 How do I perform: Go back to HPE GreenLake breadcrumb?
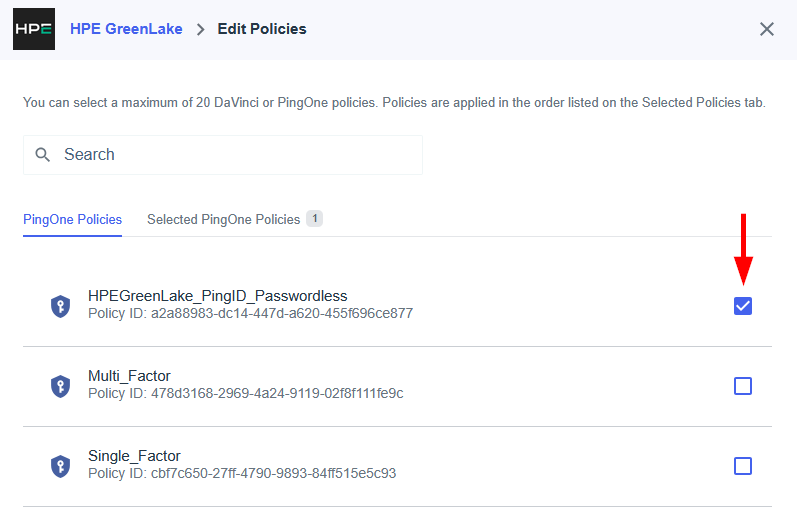coord(126,29)
